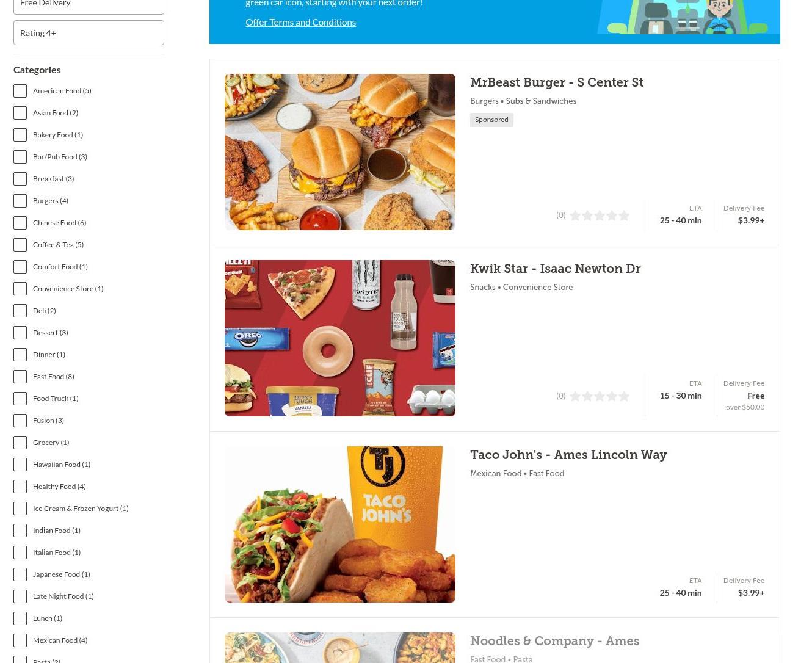Screen dimensions: 812x663
Task: Open MrBeast Burger food photo
Action: [340, 152]
